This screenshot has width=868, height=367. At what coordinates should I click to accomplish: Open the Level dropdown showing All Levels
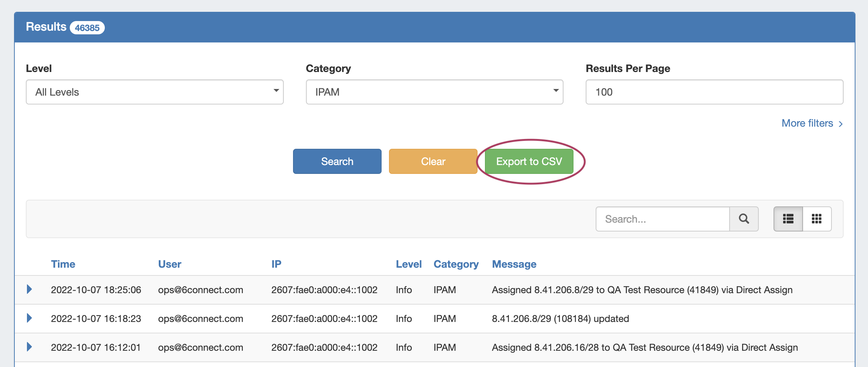[155, 92]
